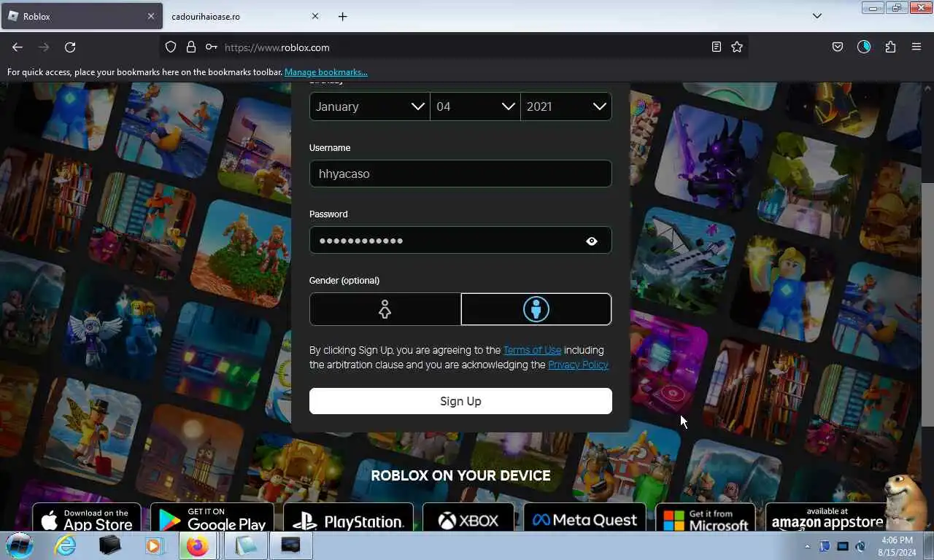The height and width of the screenshot is (560, 934).
Task: Open a new tab with plus button
Action: [x=342, y=16]
